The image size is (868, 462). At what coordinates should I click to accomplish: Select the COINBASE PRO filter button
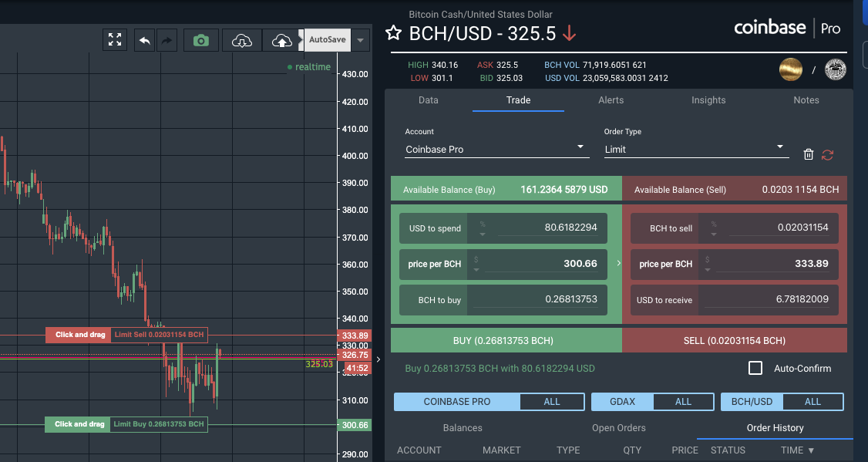pyautogui.click(x=457, y=402)
